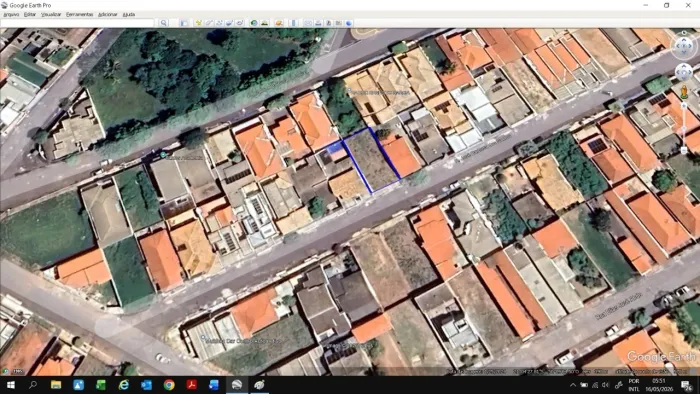Click the magnifier search button
700x394 pixels.
(163, 23)
